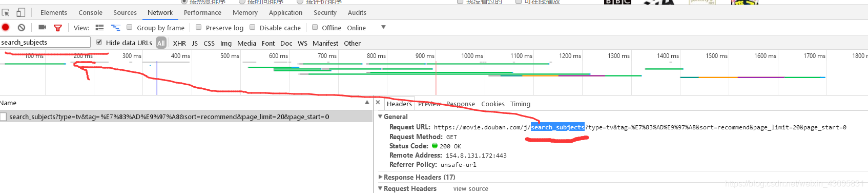
Task: Select the Network panel tab
Action: 160,12
